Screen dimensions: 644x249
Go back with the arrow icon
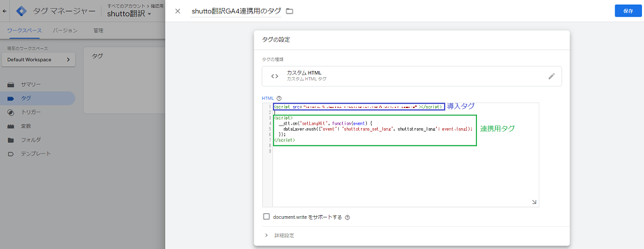pos(4,11)
